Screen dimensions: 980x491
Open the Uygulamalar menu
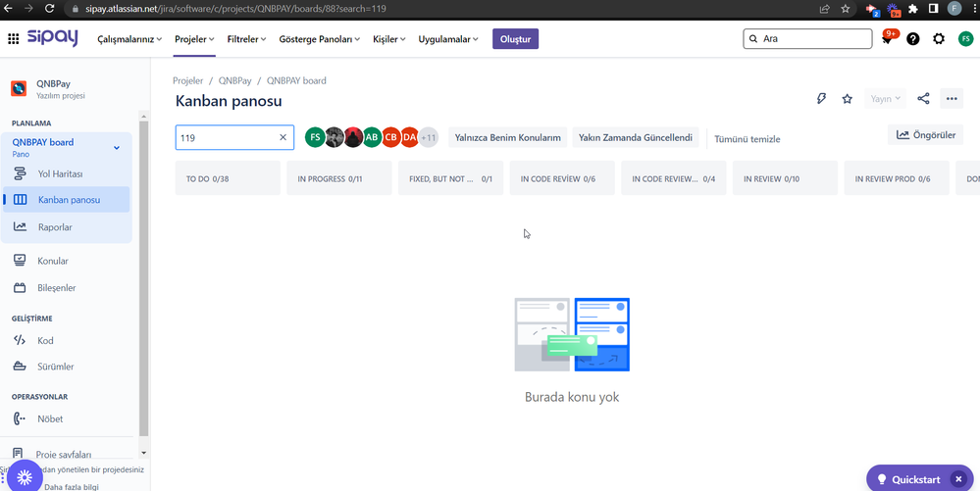point(448,39)
